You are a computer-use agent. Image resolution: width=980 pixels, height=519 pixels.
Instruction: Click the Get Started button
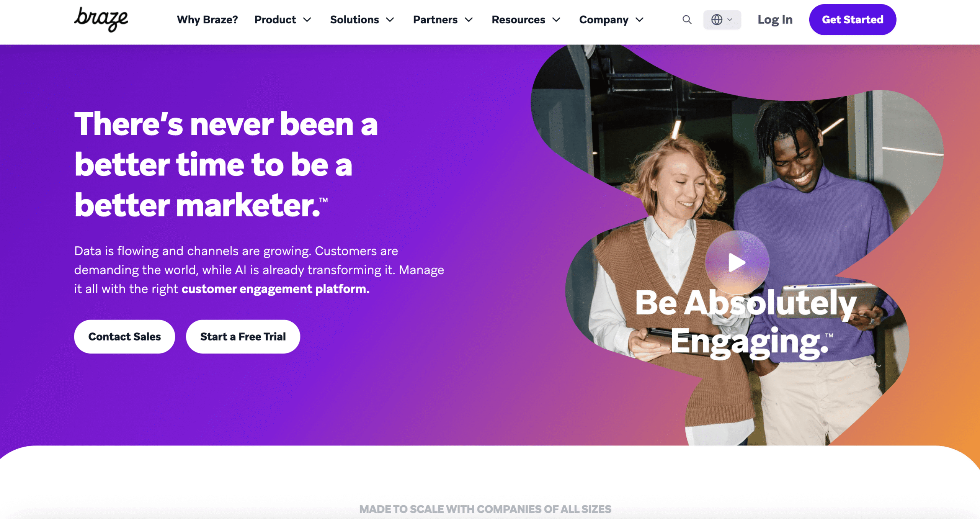point(853,19)
